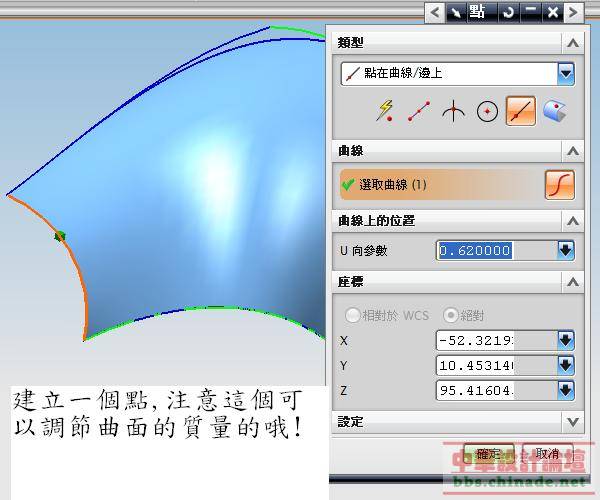Image resolution: width=600 pixels, height=500 pixels.
Task: Click the 選取曲線 (1) selection row
Action: point(442,185)
